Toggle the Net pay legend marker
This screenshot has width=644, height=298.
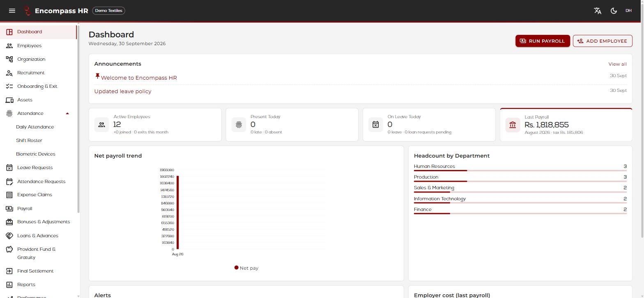tap(237, 268)
